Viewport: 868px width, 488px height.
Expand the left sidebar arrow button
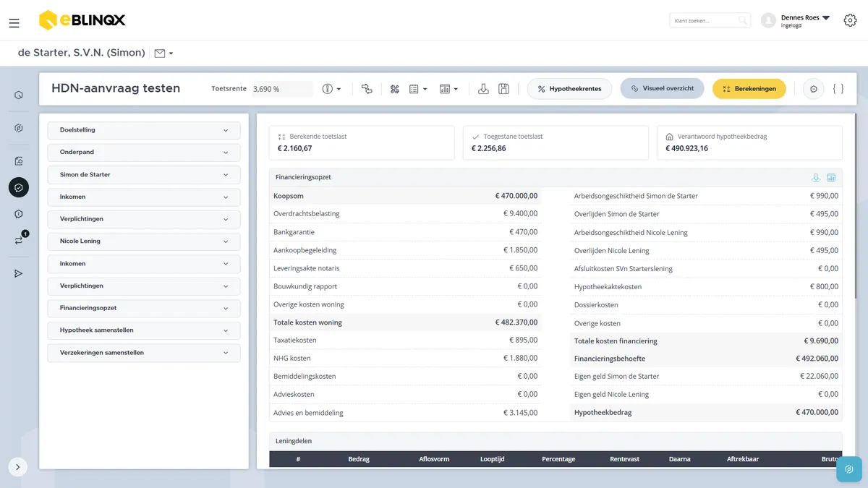[18, 467]
